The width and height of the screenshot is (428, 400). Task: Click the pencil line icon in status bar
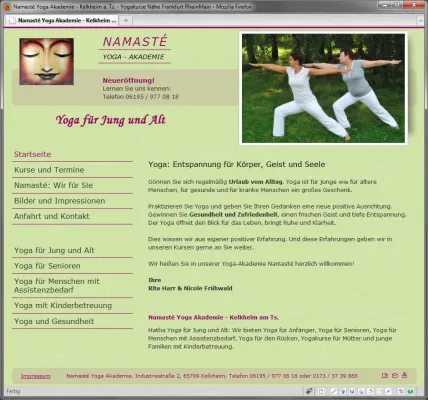(334, 391)
